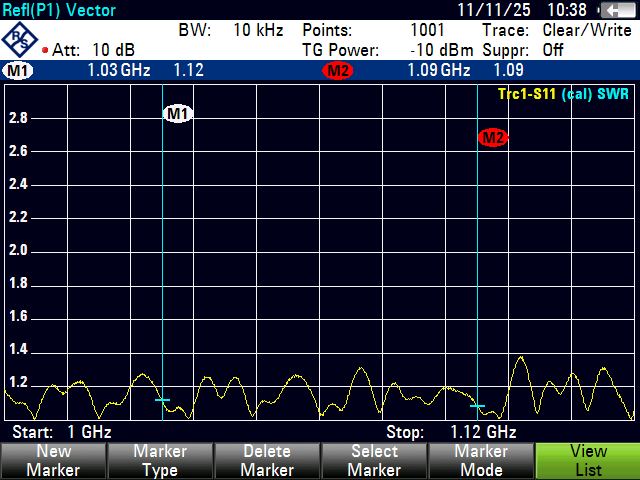Click the M2 SWR reading 1.09
This screenshot has height=480, width=640.
tap(508, 70)
